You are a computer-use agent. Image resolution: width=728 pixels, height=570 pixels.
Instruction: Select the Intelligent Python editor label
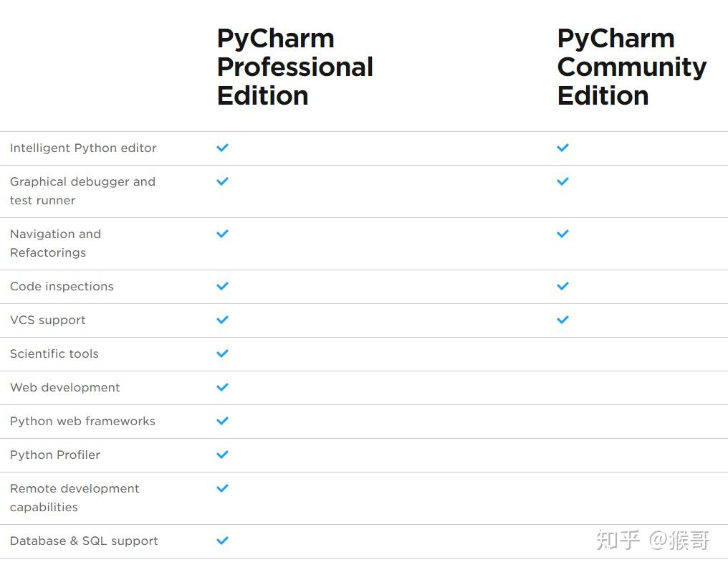(x=83, y=148)
